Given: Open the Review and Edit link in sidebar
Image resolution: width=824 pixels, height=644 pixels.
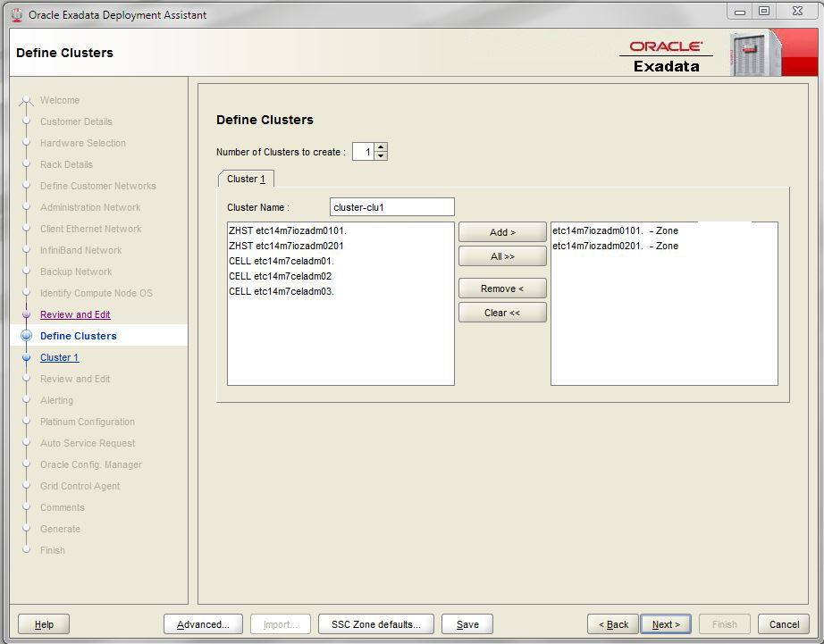Looking at the screenshot, I should tap(75, 314).
